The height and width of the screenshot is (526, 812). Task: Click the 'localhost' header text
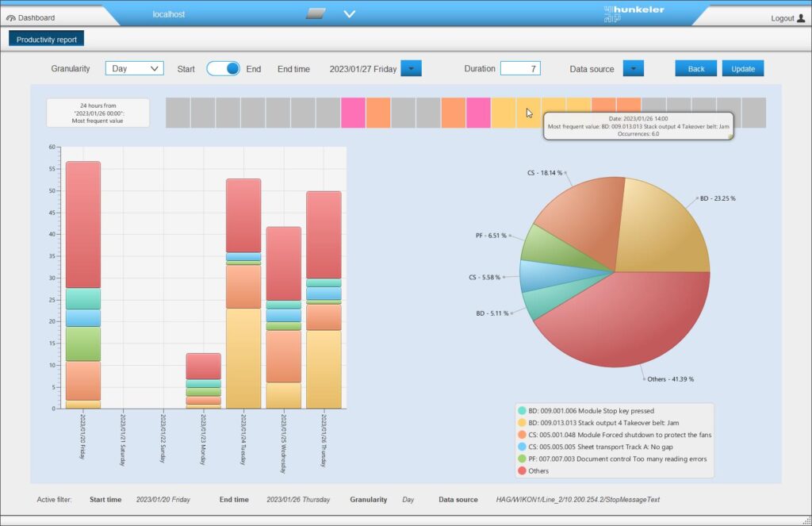[169, 14]
